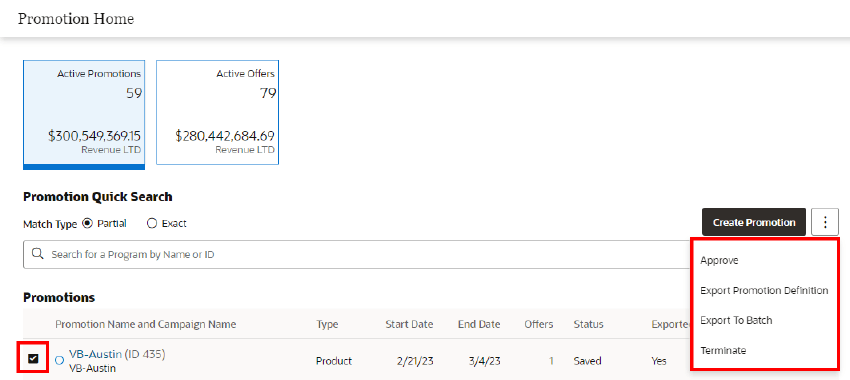Open the VB-Austin promotion link

coord(95,355)
